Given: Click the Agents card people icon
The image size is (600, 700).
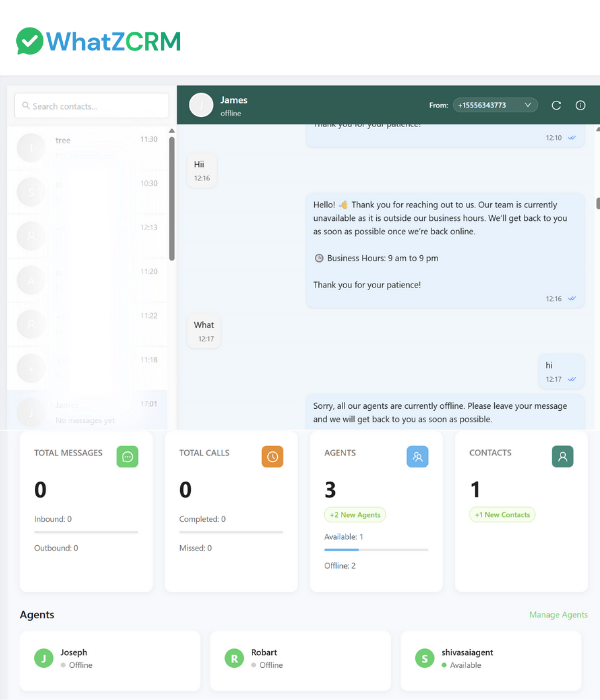Looking at the screenshot, I should [x=417, y=456].
